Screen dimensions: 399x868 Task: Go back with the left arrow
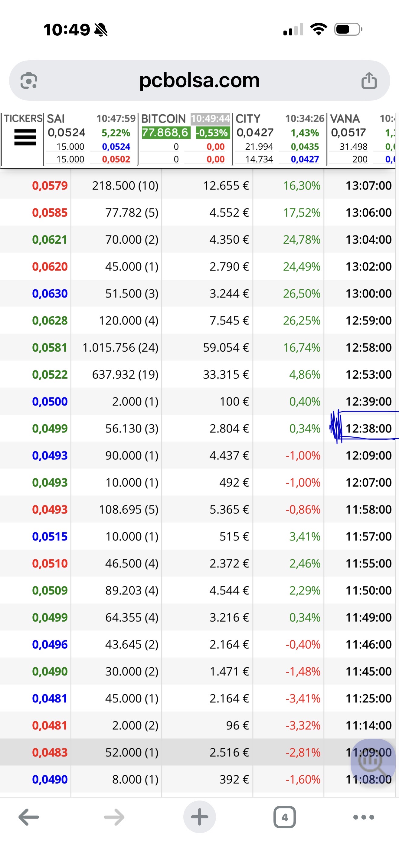29,817
